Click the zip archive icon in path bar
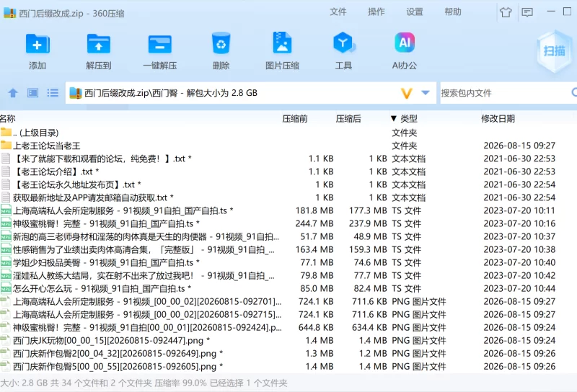 (76, 93)
